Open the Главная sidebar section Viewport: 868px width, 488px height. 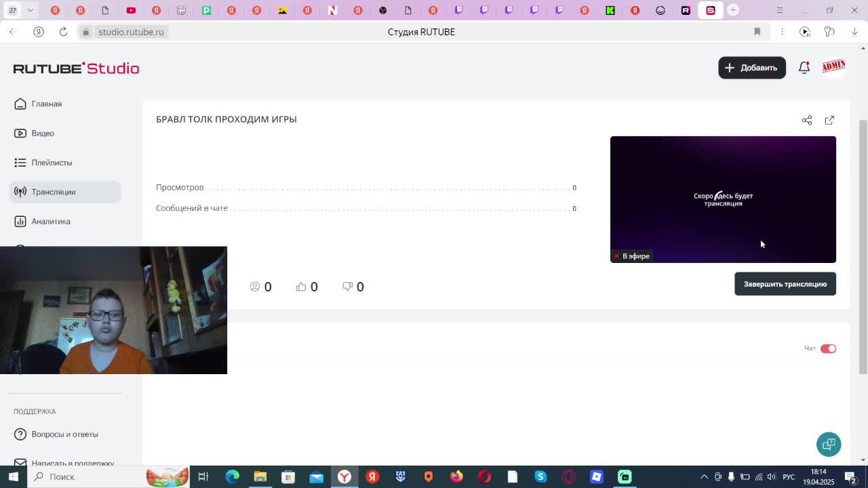[x=38, y=104]
